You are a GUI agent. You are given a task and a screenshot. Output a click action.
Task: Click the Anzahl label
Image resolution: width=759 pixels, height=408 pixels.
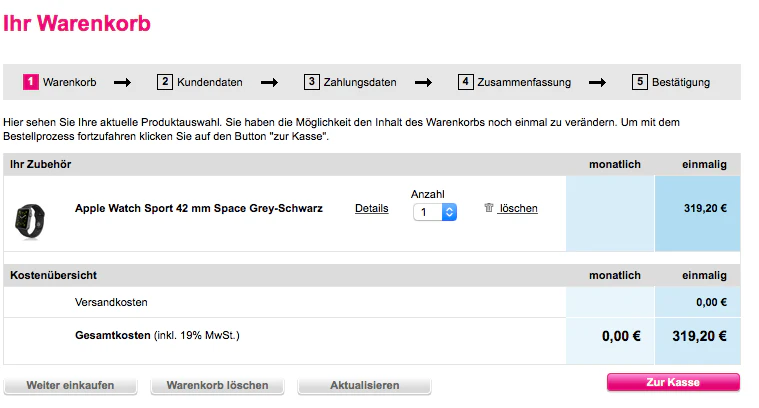click(427, 194)
